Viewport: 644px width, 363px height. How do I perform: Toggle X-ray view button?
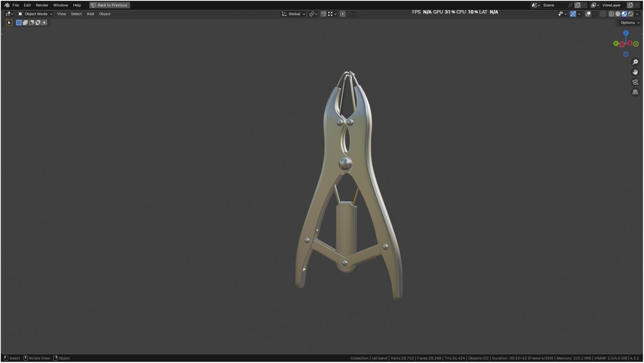(603, 14)
